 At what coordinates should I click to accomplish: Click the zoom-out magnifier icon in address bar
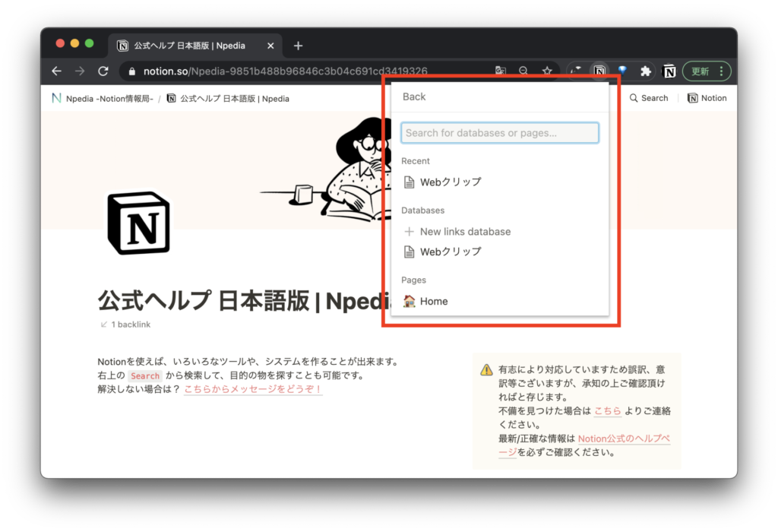(523, 71)
